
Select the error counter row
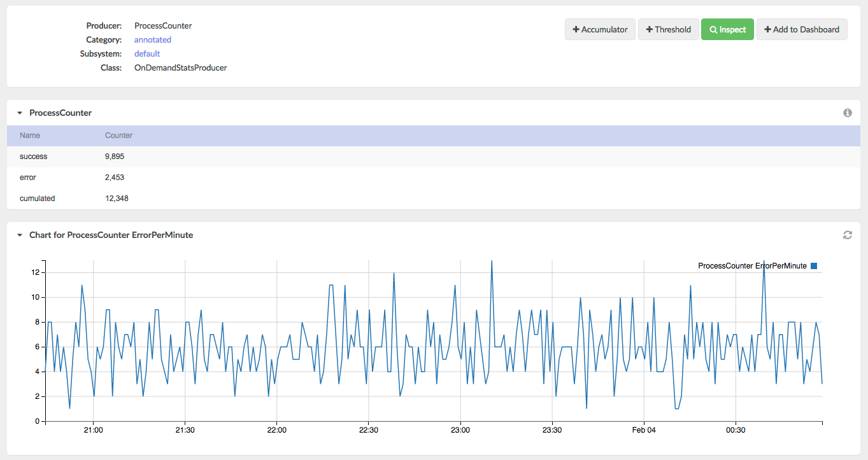434,178
